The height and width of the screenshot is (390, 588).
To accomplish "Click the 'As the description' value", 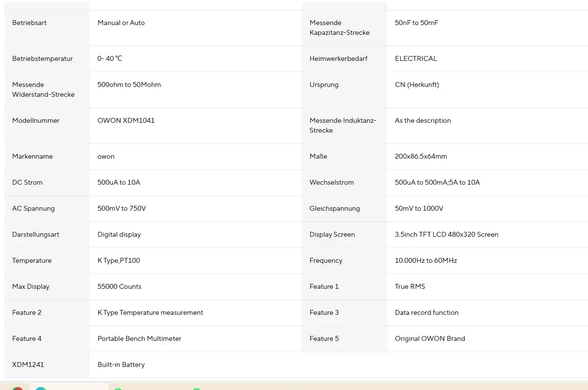I will 423,120.
